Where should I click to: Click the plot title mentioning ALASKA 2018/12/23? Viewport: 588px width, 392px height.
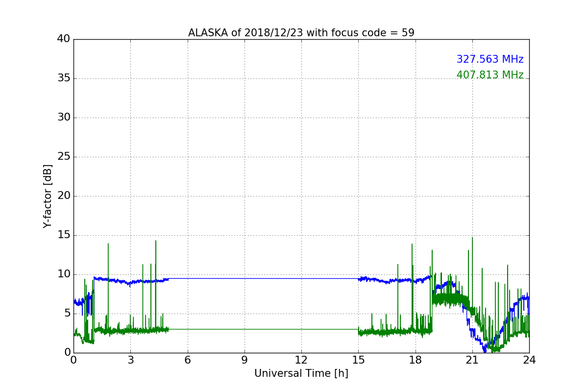click(301, 33)
